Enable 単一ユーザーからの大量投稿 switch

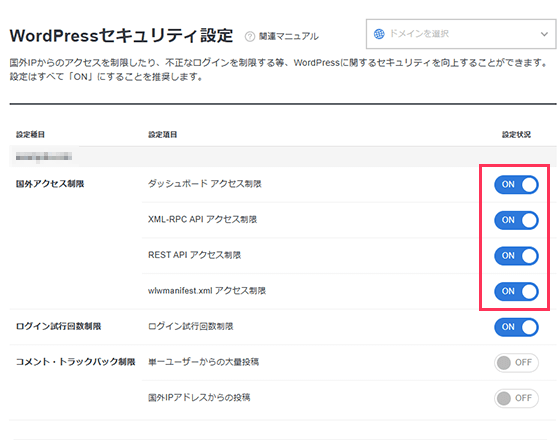516,362
